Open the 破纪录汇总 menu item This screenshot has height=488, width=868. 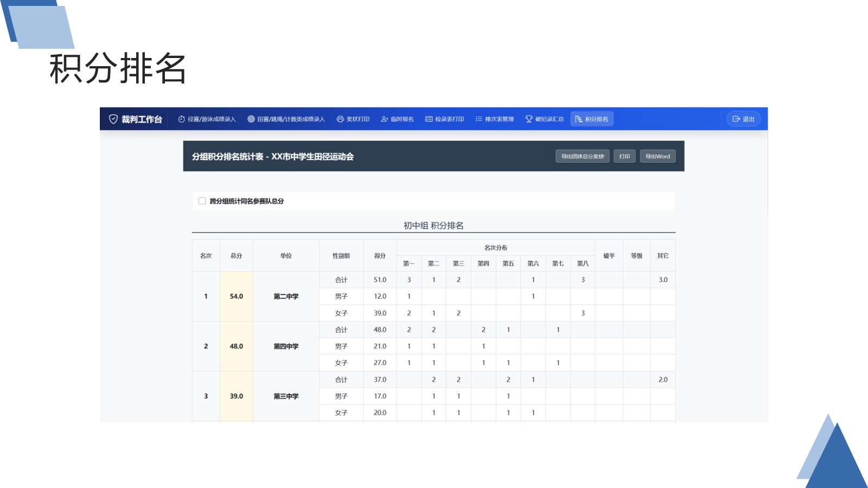click(545, 119)
